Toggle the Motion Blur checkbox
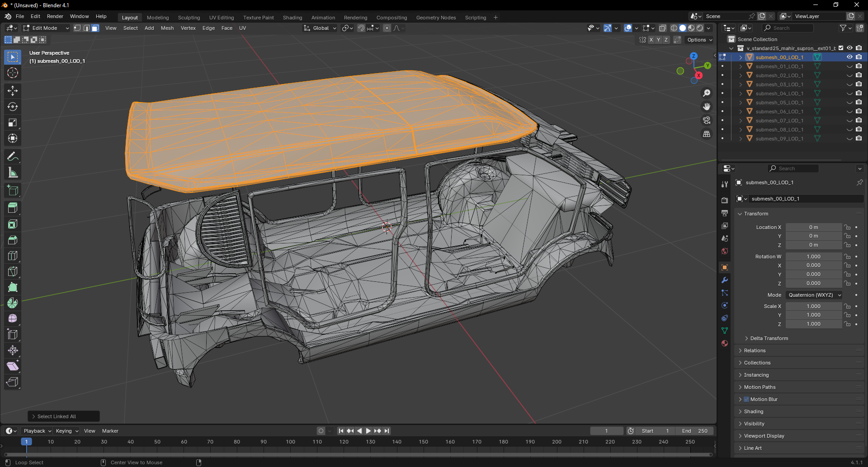 coord(746,399)
